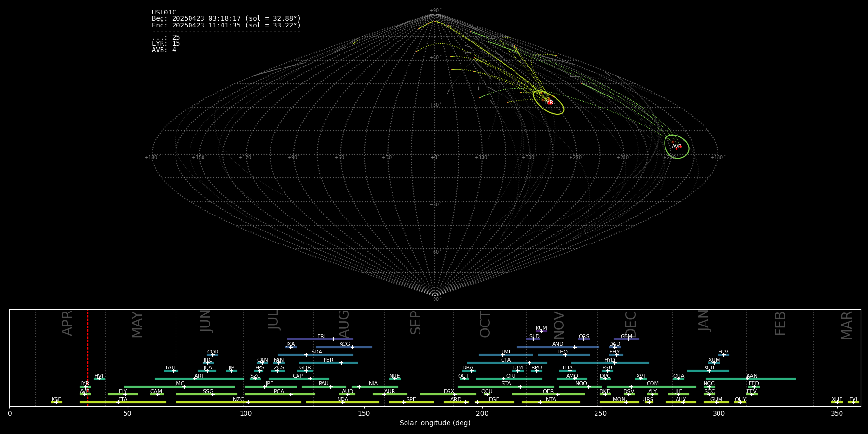868x434 pixels.
Task: Click the 'LYR: 15' count entry
Action: tap(166, 44)
